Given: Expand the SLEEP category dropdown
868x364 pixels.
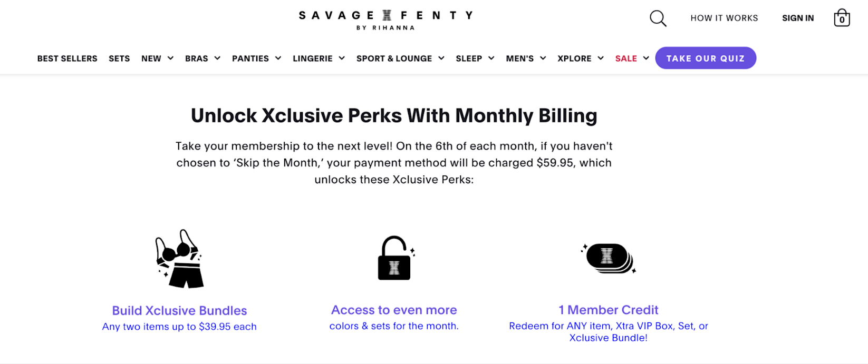Looking at the screenshot, I should coord(474,58).
